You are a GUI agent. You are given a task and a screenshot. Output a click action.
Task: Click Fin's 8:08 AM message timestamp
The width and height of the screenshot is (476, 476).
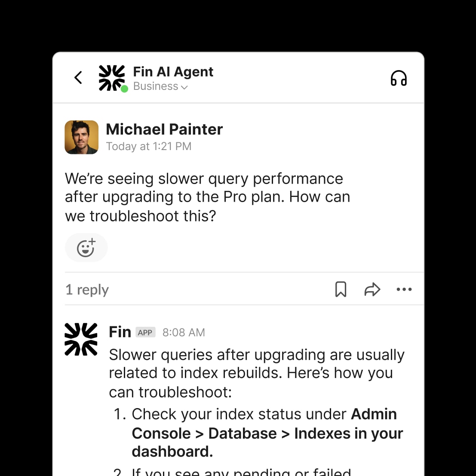pyautogui.click(x=184, y=332)
